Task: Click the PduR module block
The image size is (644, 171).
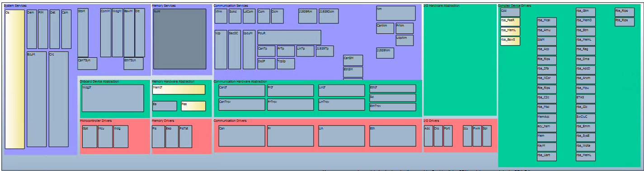Action: pos(289,37)
